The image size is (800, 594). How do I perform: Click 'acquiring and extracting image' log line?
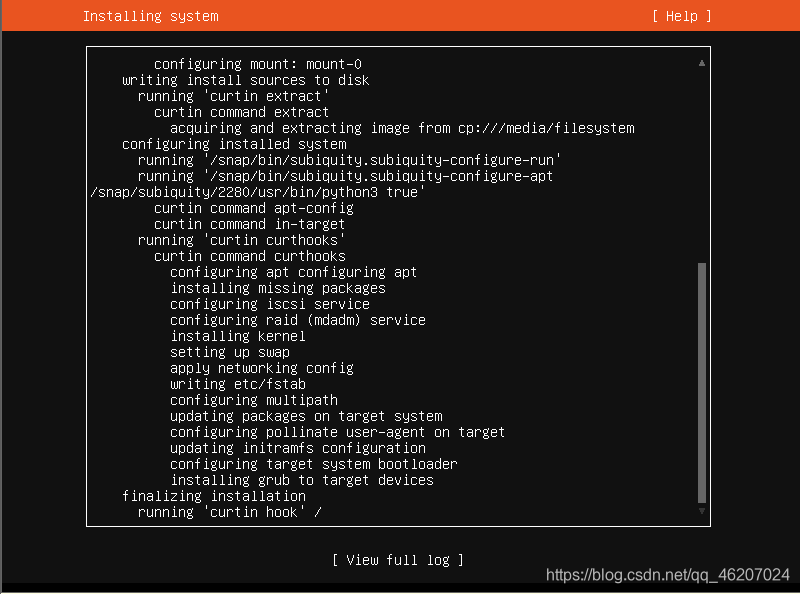402,128
